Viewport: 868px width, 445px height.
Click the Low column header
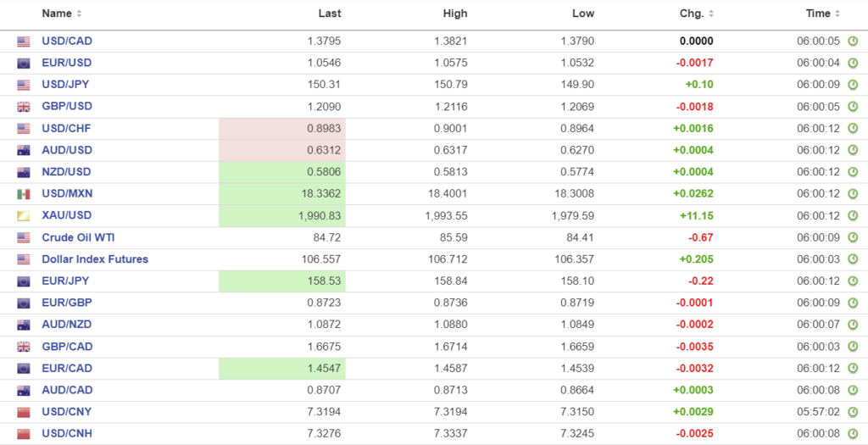[583, 14]
